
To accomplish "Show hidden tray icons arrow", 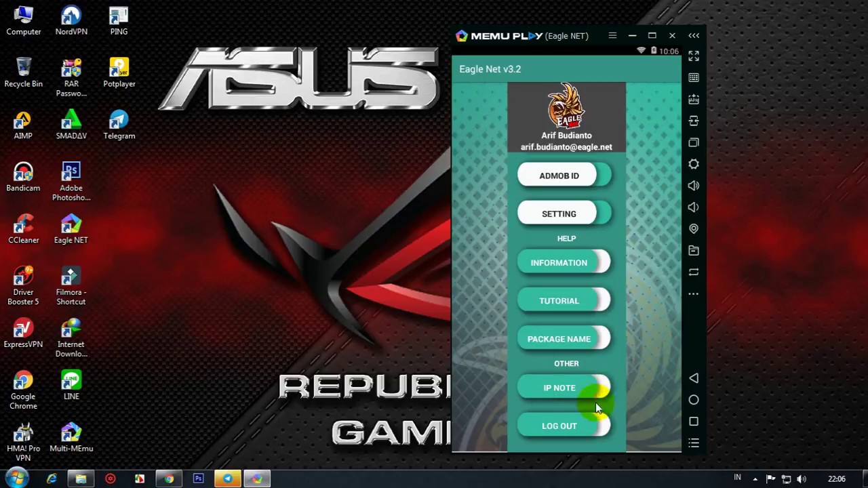I will coord(755,479).
